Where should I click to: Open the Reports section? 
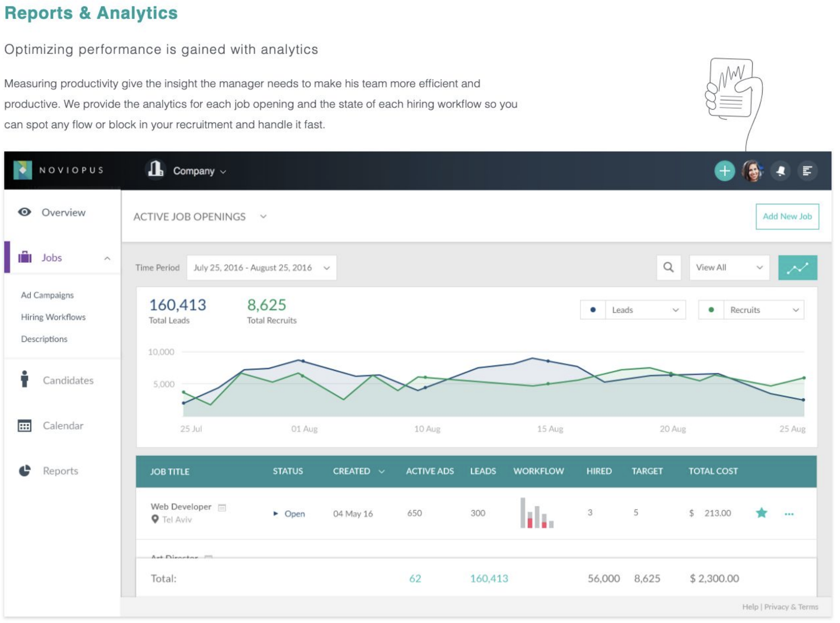[x=60, y=471]
